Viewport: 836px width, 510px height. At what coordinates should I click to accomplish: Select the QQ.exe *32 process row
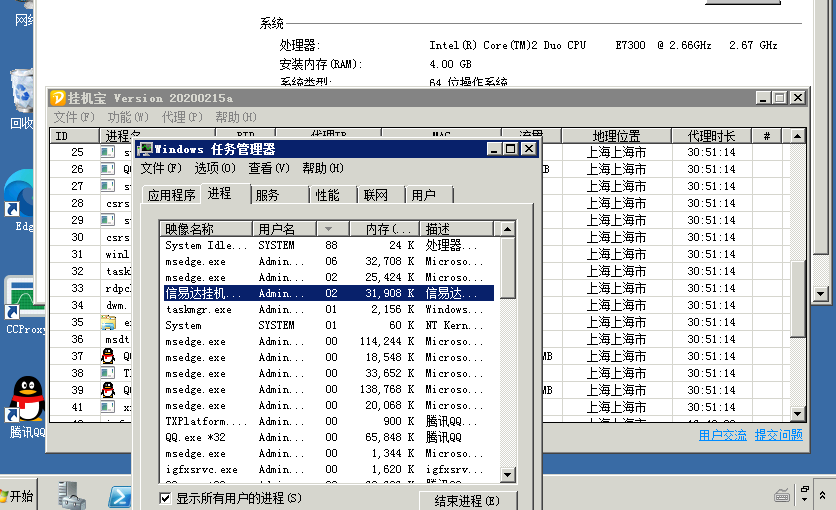pos(328,437)
